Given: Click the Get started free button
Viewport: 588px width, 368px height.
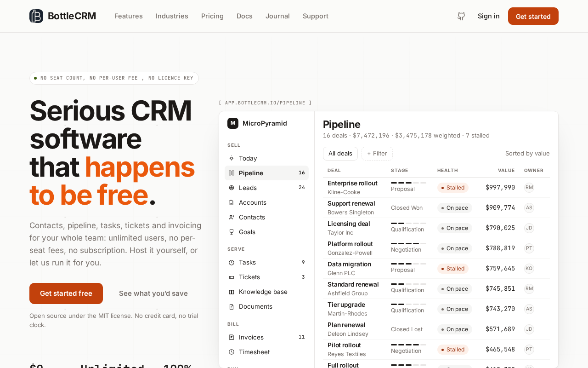Looking at the screenshot, I should 66,293.
